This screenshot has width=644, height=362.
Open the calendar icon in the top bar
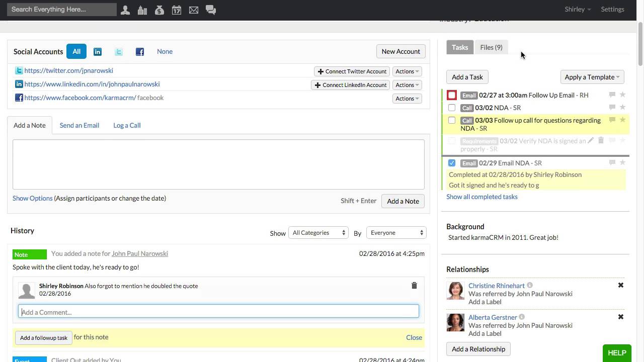point(177,10)
